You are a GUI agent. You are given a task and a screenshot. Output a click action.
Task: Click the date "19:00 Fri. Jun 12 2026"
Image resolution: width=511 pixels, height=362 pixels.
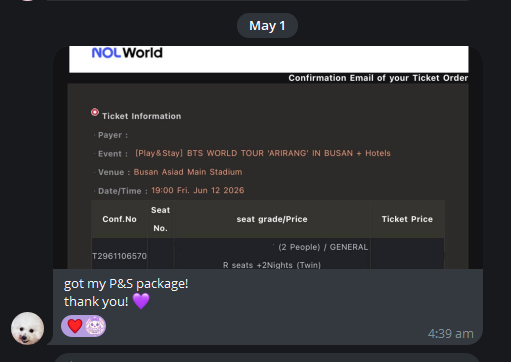coord(198,190)
